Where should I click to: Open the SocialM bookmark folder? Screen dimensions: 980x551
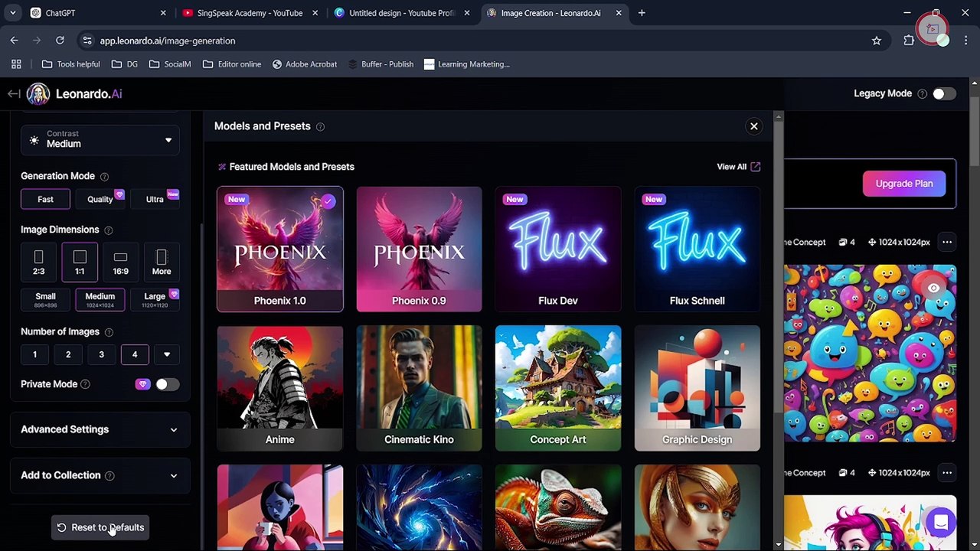170,64
